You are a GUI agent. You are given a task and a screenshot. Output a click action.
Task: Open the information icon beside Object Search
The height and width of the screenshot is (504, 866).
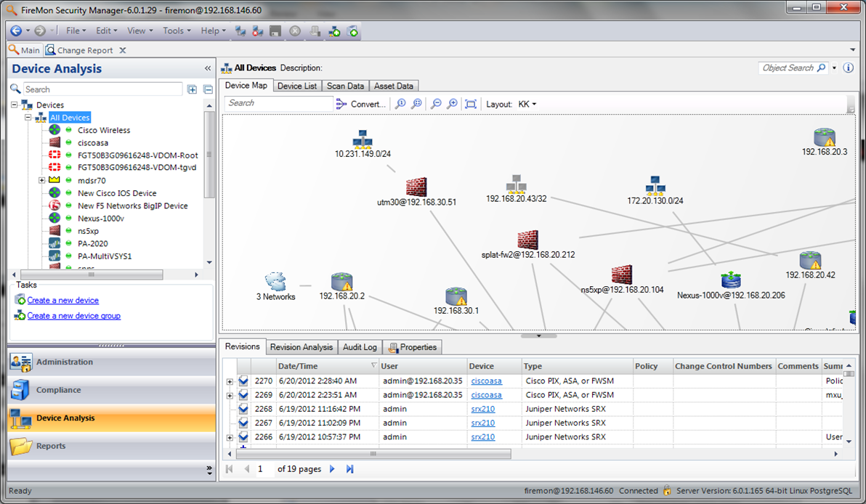pos(849,68)
